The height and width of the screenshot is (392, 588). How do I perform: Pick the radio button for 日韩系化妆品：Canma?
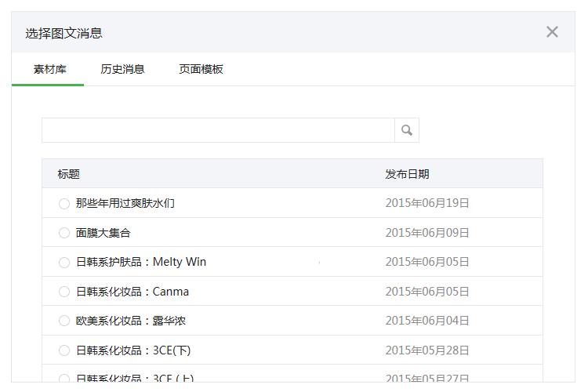click(64, 292)
